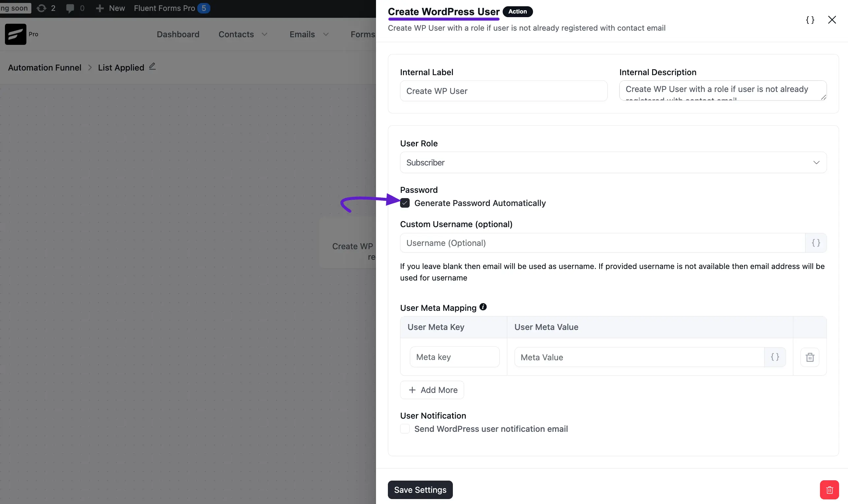
Task: Click the FluentCRM Pro logo
Action: [x=16, y=34]
